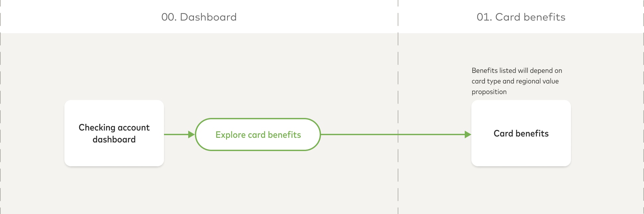Click the Explore card benefits pill button
Image resolution: width=644 pixels, height=214 pixels.
click(x=258, y=134)
